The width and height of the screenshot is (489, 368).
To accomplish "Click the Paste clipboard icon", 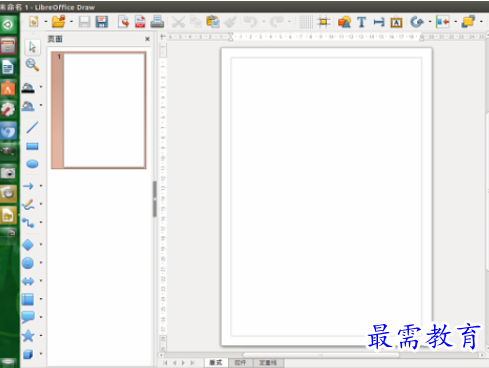I will (213, 22).
